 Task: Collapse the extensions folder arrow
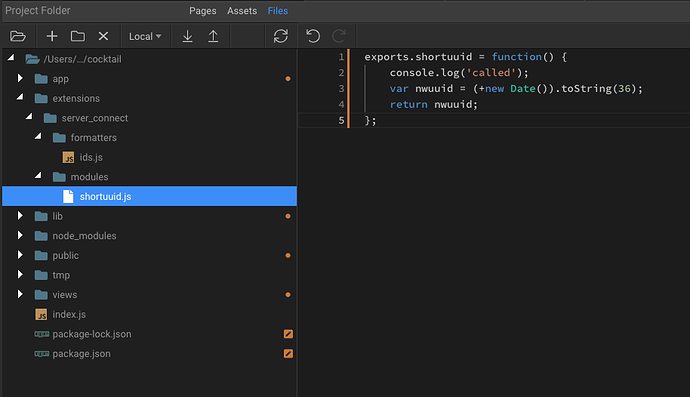coord(20,97)
